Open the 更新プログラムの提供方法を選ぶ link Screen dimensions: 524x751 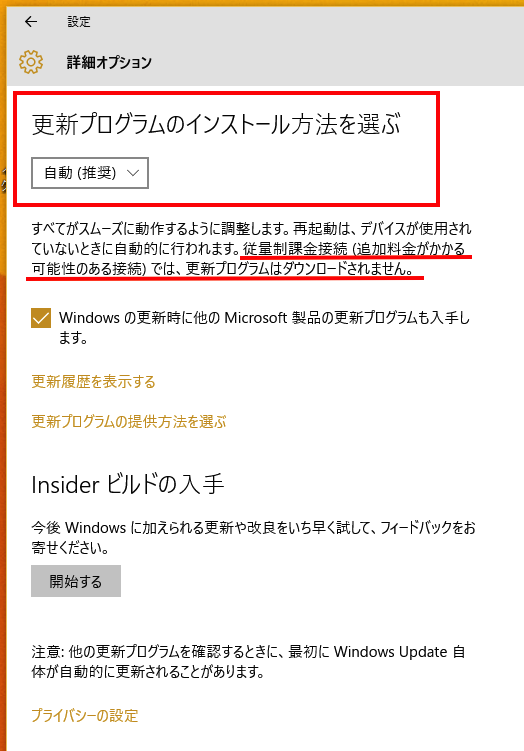(x=129, y=421)
